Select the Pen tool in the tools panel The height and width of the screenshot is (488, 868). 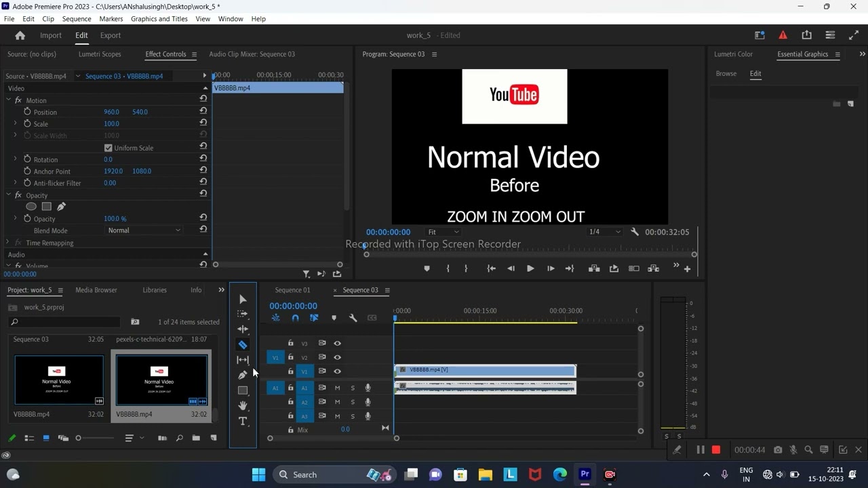tap(243, 375)
